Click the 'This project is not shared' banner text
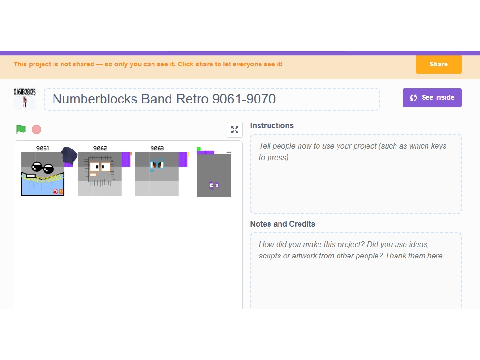The width and height of the screenshot is (480, 360). [148, 64]
